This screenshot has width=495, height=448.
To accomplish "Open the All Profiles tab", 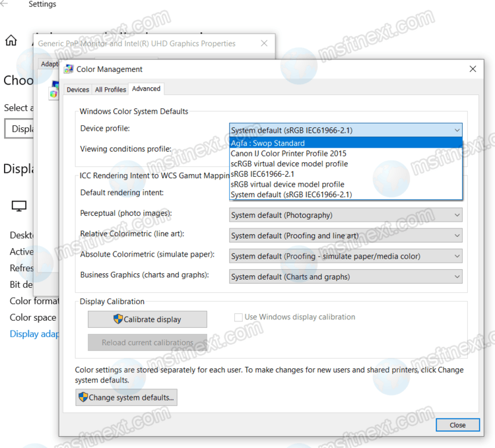I will tap(110, 89).
